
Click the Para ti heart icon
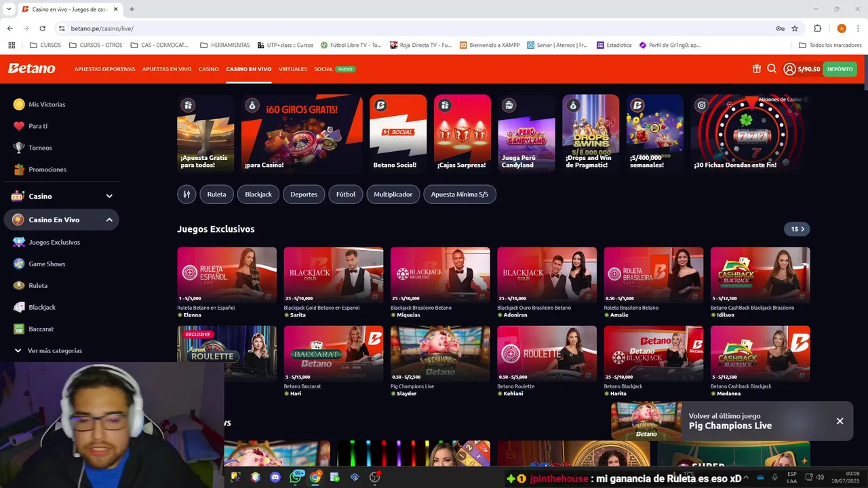point(19,126)
